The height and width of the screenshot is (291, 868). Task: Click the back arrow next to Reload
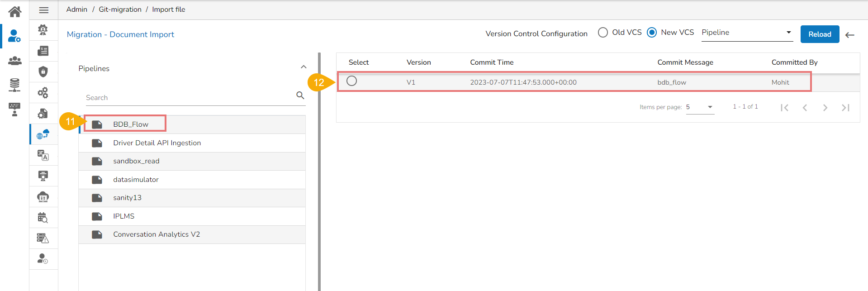click(x=850, y=35)
